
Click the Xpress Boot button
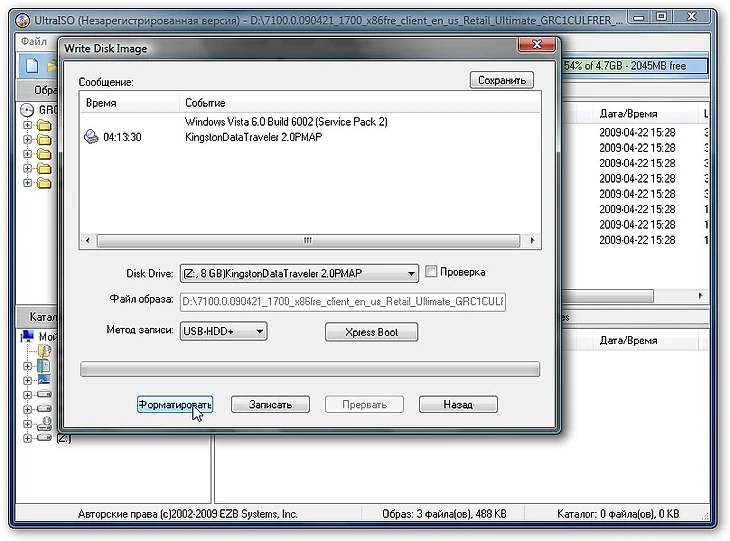coord(371,332)
